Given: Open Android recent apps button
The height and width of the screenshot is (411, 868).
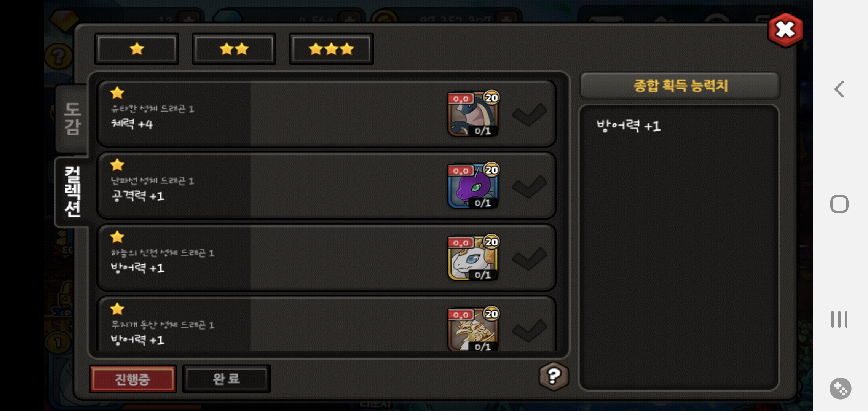Looking at the screenshot, I should click(839, 319).
